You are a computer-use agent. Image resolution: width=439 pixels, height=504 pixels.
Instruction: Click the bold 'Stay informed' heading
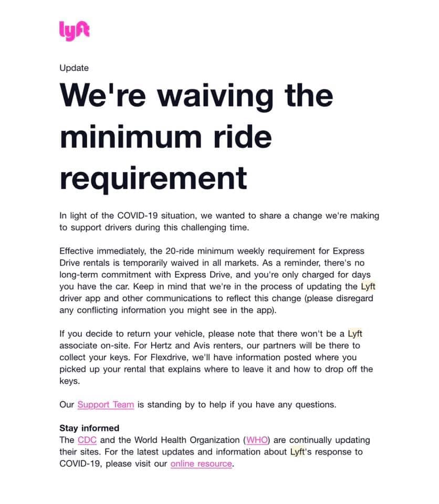(x=89, y=428)
